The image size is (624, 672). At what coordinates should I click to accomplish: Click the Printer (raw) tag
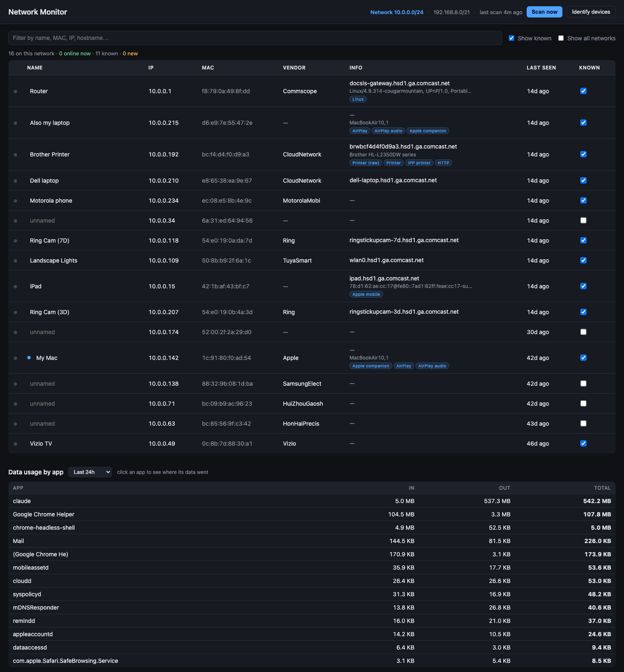366,163
